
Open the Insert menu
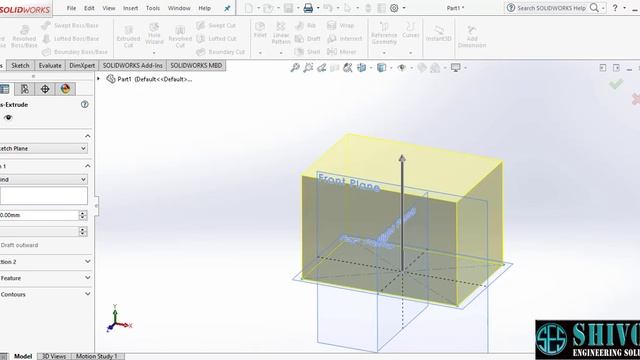coord(130,8)
